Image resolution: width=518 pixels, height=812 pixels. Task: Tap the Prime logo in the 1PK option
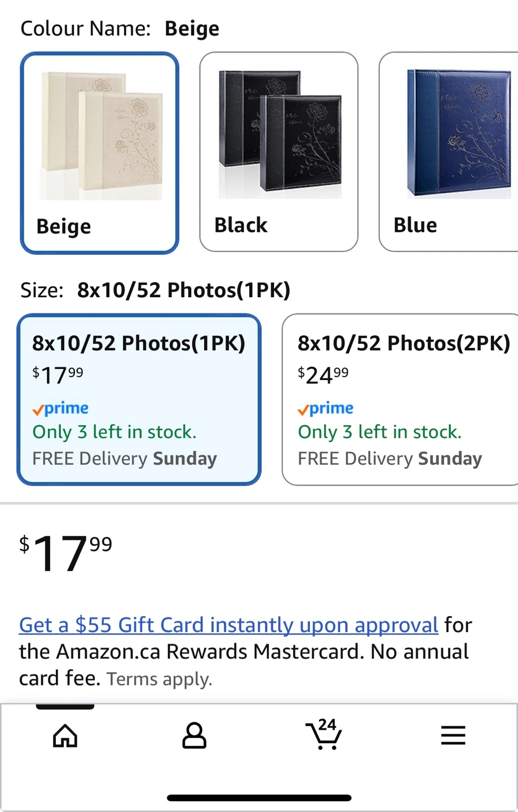(x=60, y=408)
